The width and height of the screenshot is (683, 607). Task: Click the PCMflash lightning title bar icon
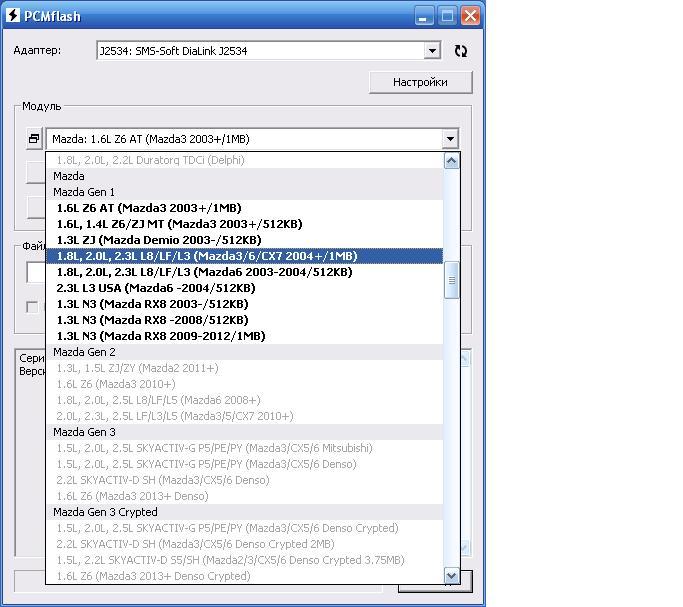click(13, 15)
